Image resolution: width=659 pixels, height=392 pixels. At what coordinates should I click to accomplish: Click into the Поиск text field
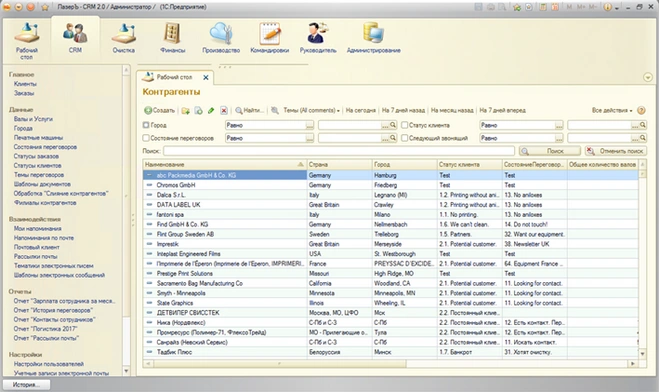click(339, 151)
